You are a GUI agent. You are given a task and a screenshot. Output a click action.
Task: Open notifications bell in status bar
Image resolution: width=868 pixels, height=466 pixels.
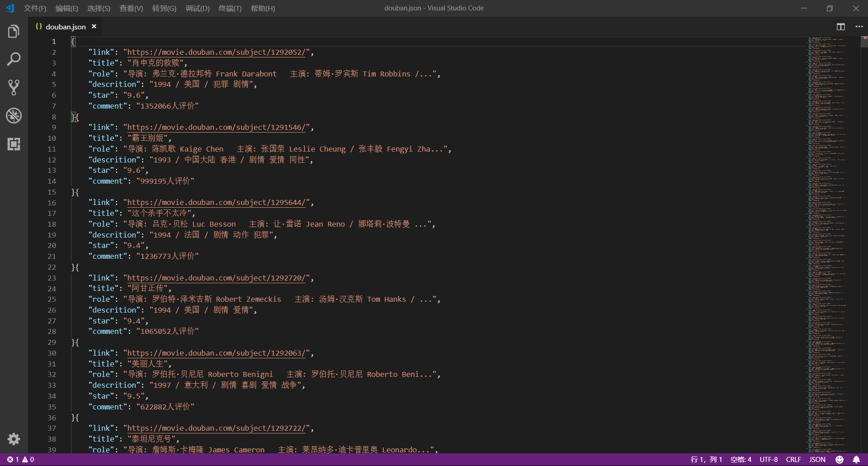856,460
